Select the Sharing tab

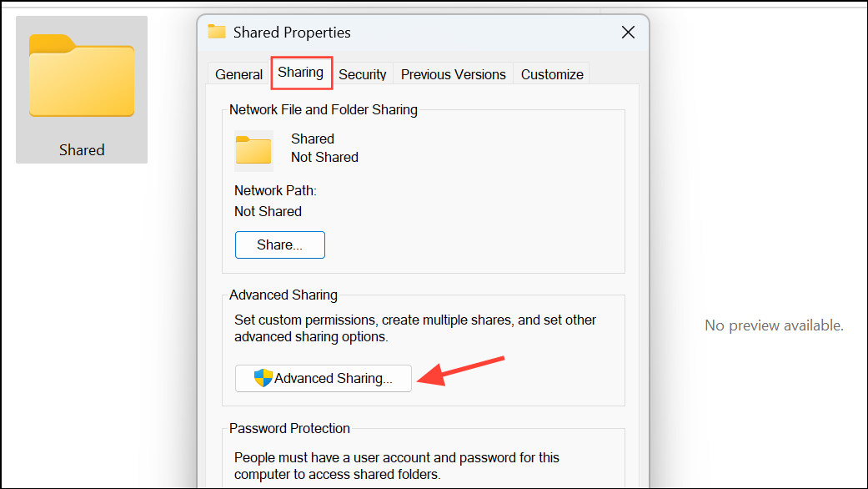pos(301,73)
